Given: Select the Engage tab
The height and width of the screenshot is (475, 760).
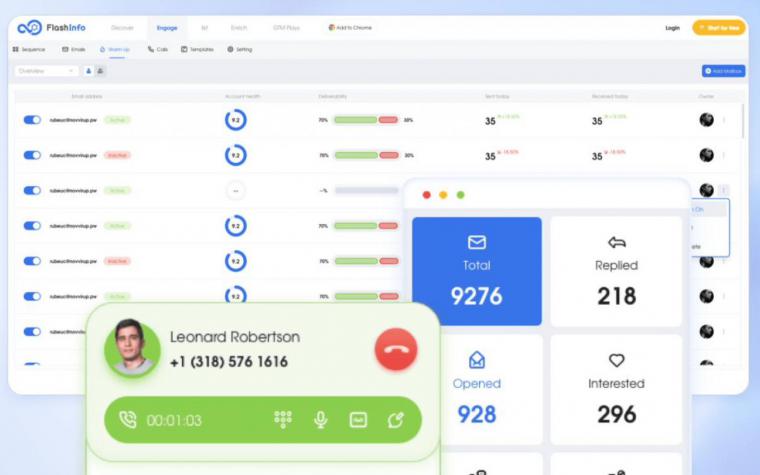Looking at the screenshot, I should (167, 28).
